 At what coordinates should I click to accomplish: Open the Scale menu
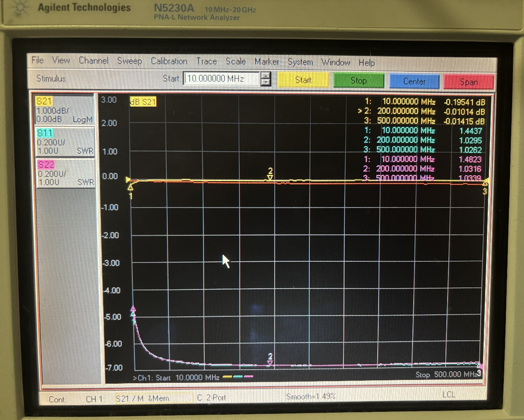236,62
